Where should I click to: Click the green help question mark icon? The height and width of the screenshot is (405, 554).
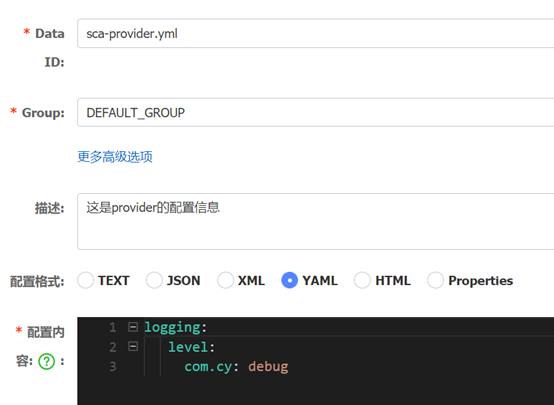[x=47, y=361]
